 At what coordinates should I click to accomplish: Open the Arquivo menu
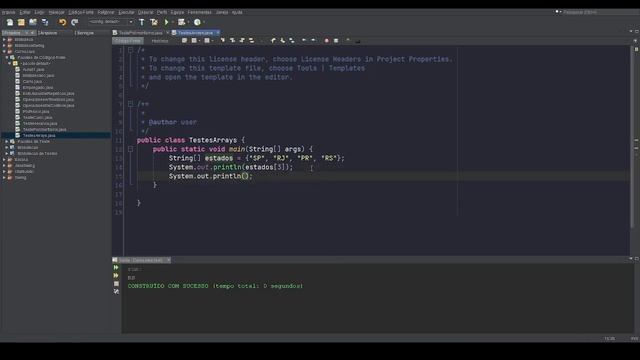tap(9, 12)
